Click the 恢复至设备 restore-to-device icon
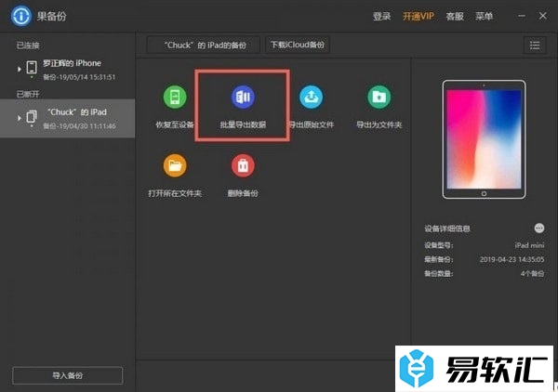 (x=175, y=97)
